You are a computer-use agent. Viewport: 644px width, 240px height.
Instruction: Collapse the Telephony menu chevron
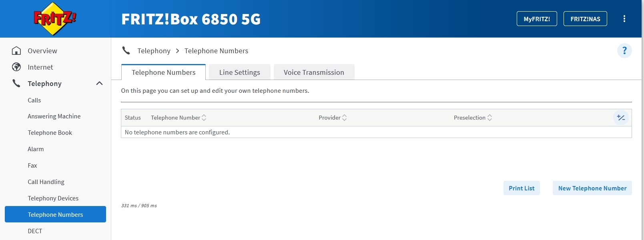pyautogui.click(x=99, y=83)
